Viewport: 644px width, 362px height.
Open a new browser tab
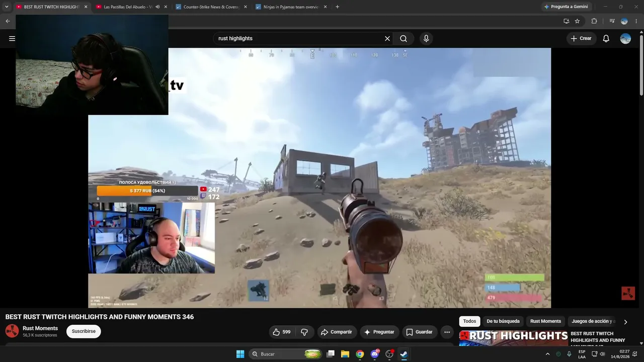point(337,7)
